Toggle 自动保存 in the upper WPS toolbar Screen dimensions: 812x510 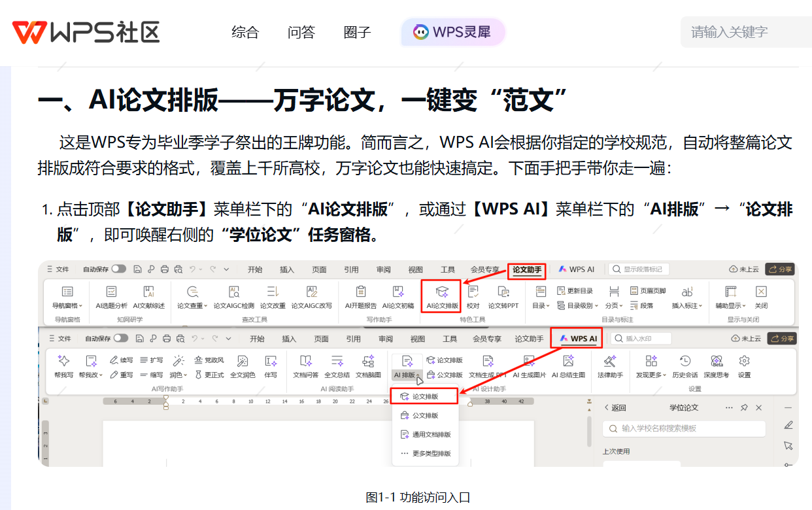[118, 269]
